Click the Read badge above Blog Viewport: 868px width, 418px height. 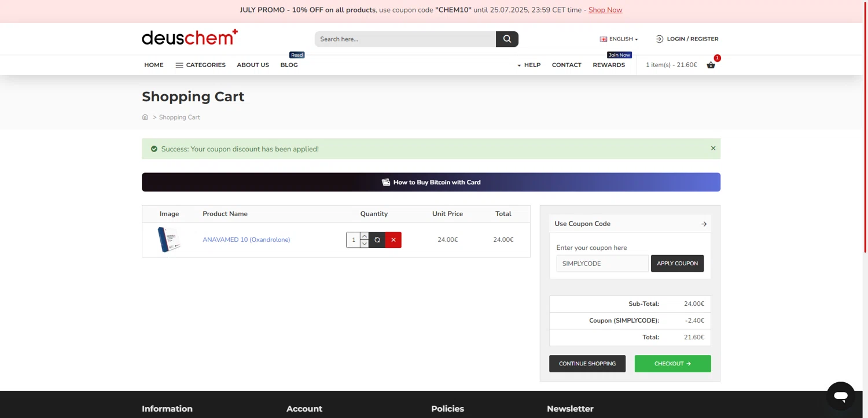pyautogui.click(x=297, y=55)
